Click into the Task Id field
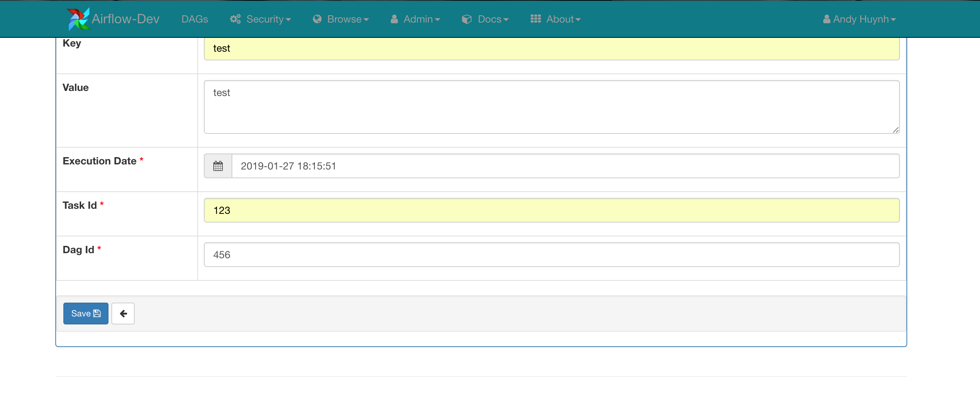 551,210
